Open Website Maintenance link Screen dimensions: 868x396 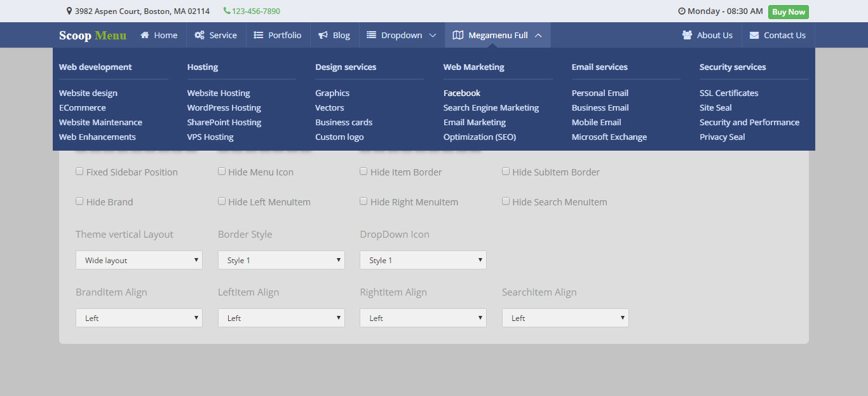pos(100,122)
